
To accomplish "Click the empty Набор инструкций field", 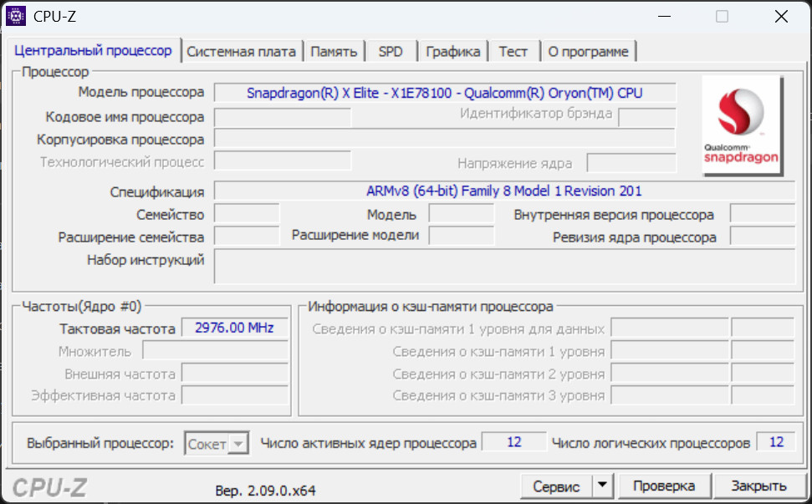I will point(504,267).
